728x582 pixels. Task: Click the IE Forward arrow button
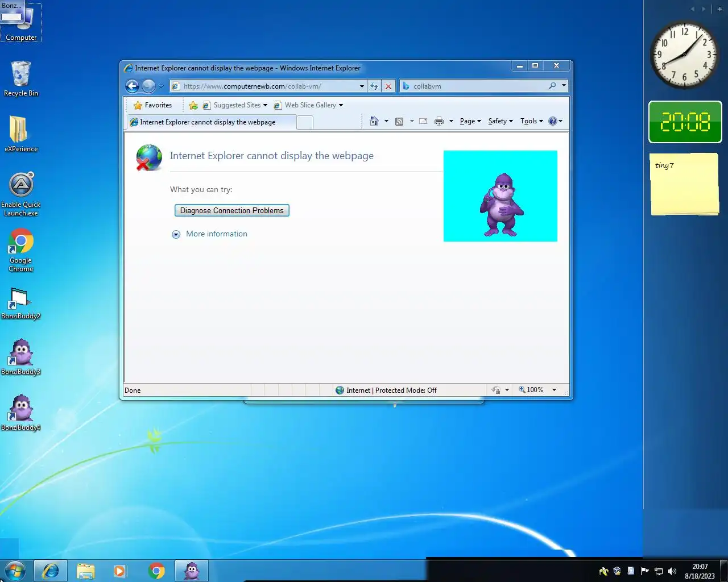[x=148, y=86]
